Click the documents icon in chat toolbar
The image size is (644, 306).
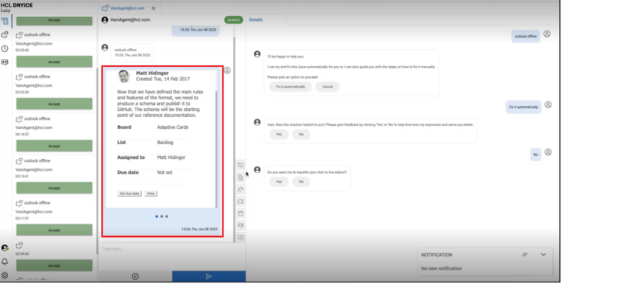point(241,178)
